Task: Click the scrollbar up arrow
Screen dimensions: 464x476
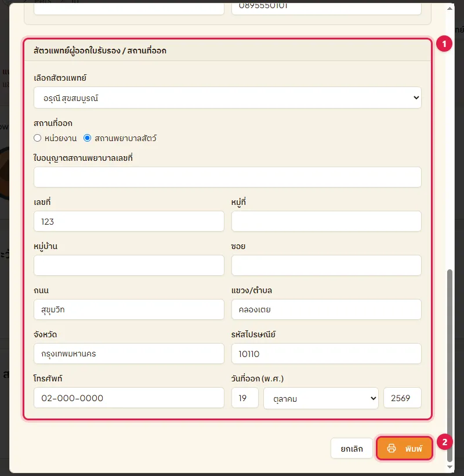Action: (x=449, y=8)
